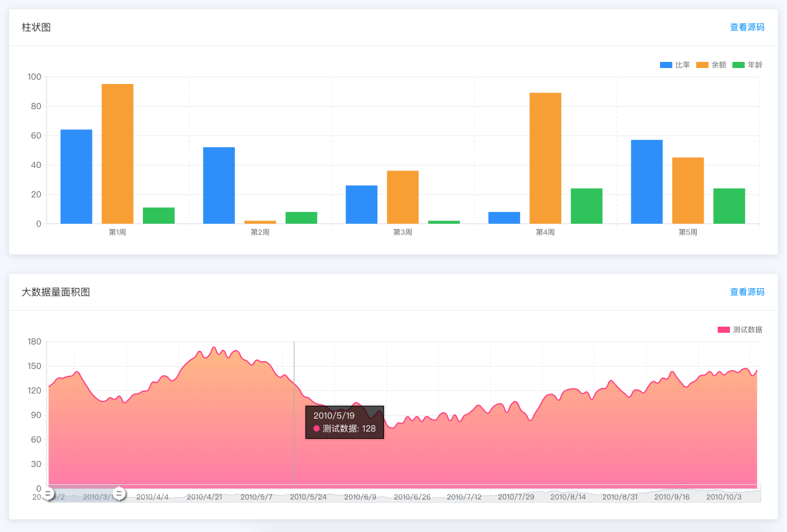Click the green 年龄 bar for 第2周
This screenshot has width=787, height=532.
301,218
